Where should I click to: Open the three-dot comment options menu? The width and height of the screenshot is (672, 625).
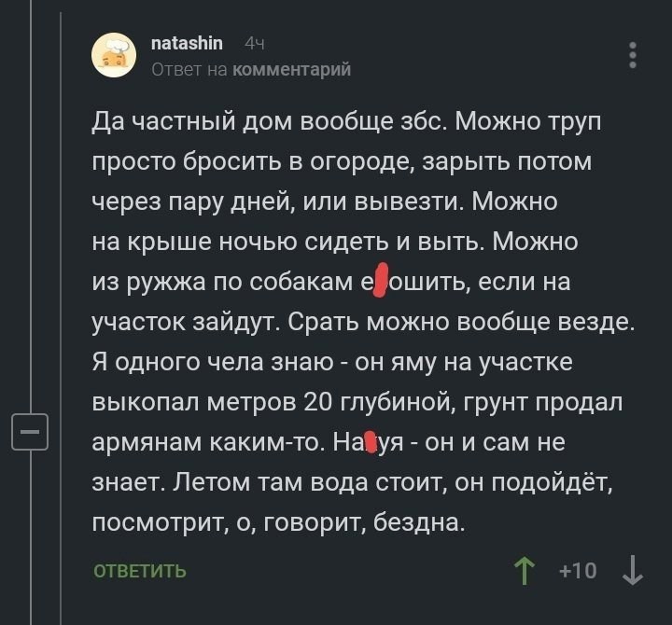pyautogui.click(x=633, y=55)
